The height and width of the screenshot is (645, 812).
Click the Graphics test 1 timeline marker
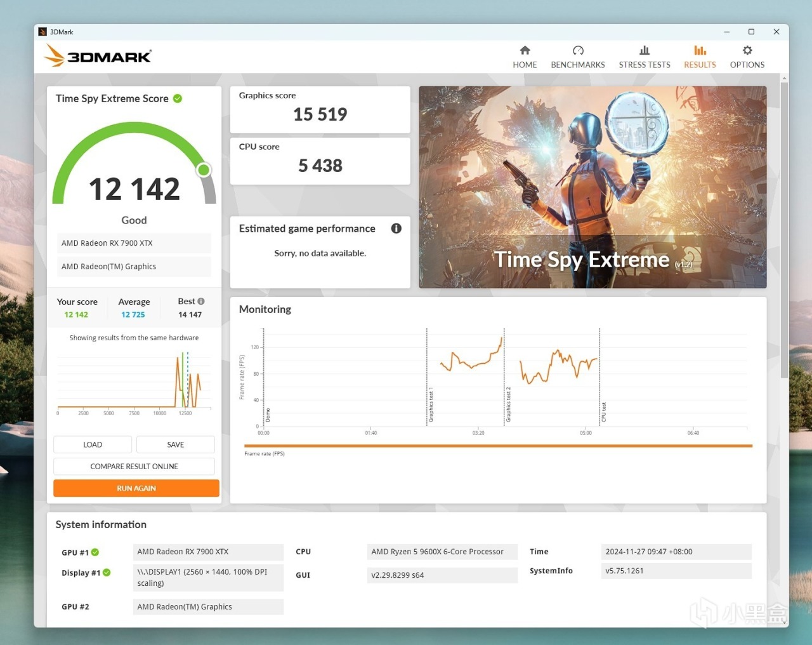click(427, 377)
